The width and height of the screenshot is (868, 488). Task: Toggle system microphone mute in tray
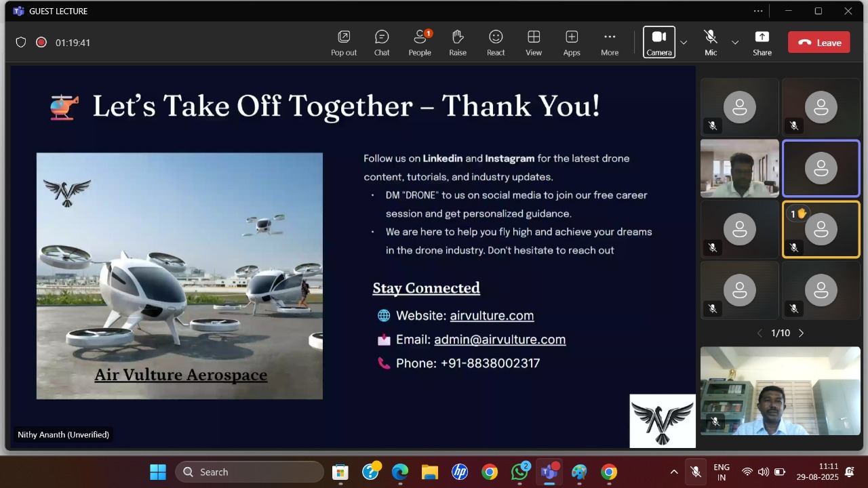[x=695, y=472]
